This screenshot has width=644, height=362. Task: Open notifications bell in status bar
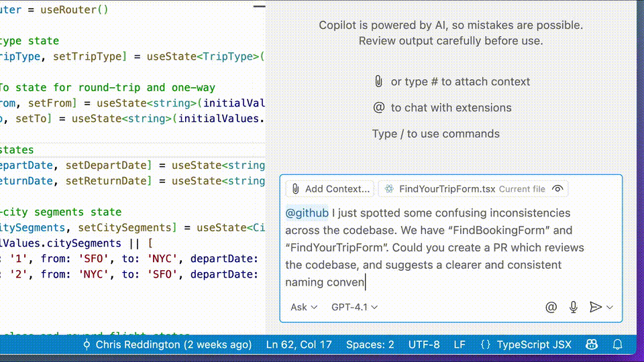pyautogui.click(x=617, y=345)
